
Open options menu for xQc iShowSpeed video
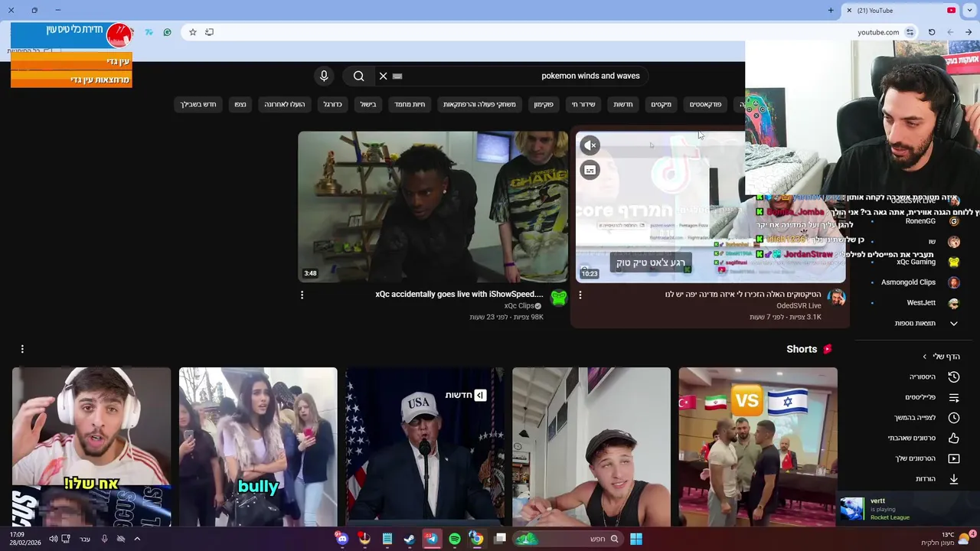pos(302,295)
